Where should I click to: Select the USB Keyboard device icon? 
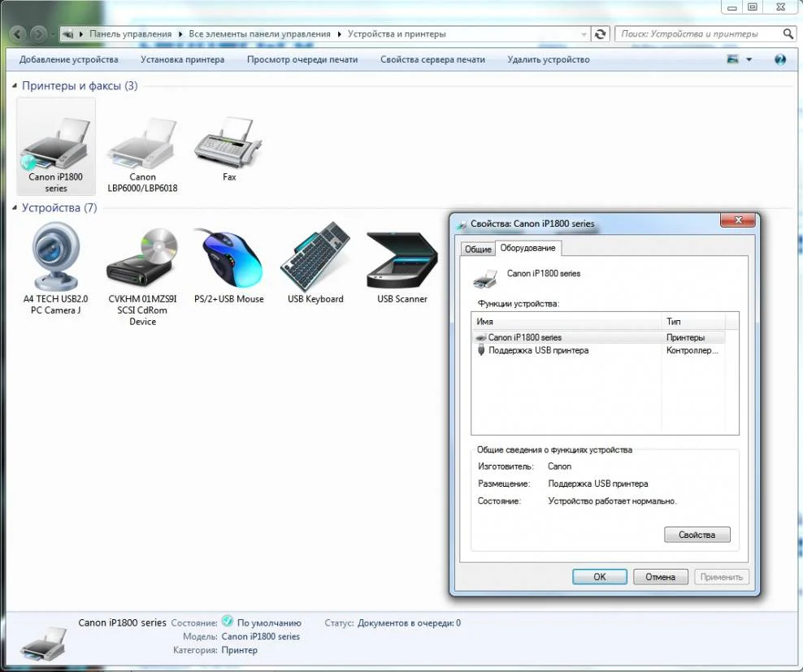point(315,256)
